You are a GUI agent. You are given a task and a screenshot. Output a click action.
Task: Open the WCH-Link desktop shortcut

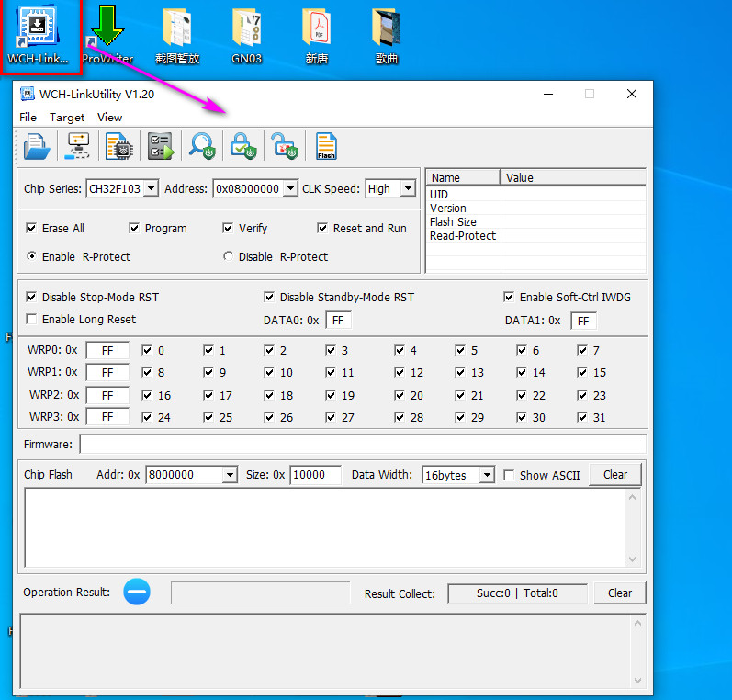coord(38,35)
